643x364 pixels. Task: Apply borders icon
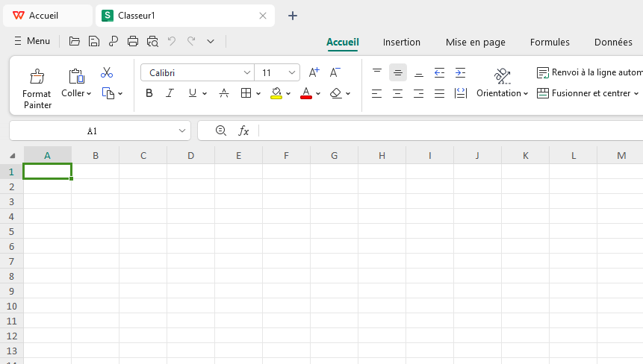[x=246, y=93]
